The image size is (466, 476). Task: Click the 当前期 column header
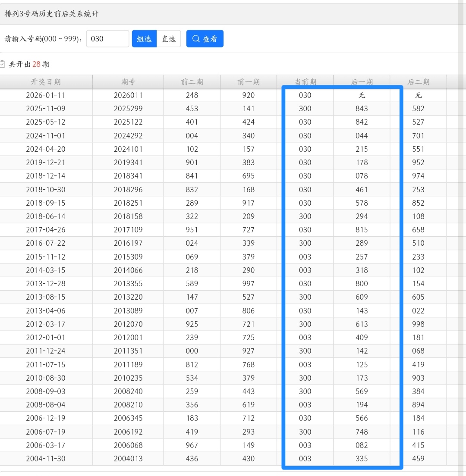click(x=305, y=82)
